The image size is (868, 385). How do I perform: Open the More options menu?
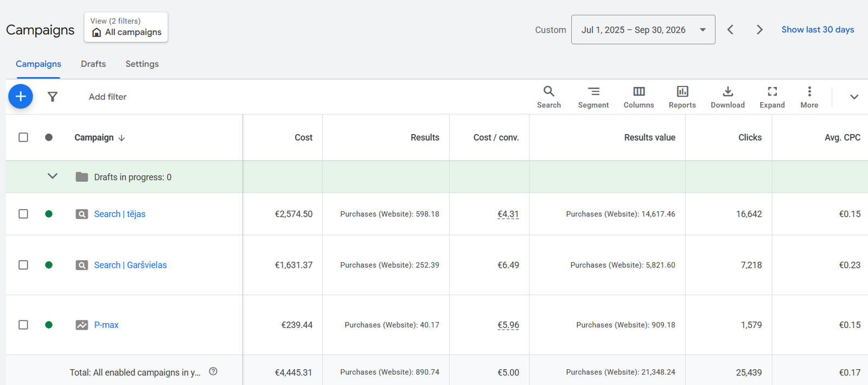(x=809, y=97)
